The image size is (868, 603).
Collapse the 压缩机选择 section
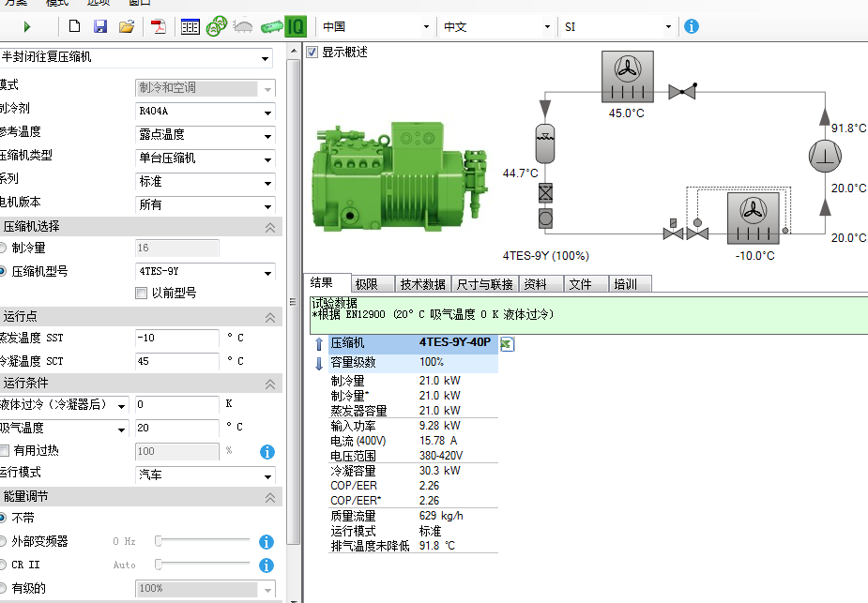tap(270, 227)
